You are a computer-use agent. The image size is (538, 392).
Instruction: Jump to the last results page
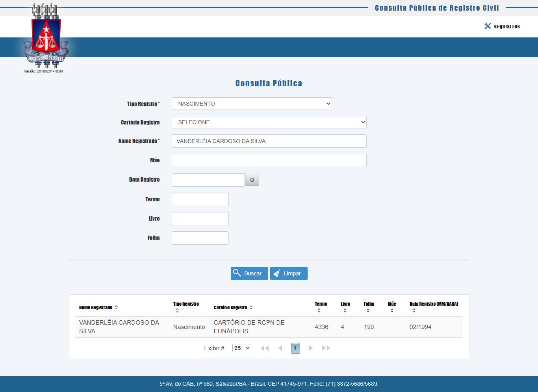click(326, 348)
